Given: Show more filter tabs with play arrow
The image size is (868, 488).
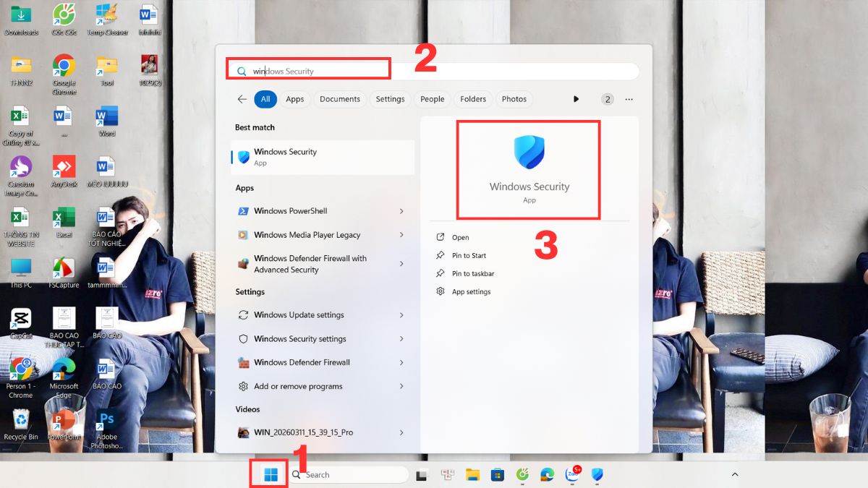Looking at the screenshot, I should coord(576,99).
